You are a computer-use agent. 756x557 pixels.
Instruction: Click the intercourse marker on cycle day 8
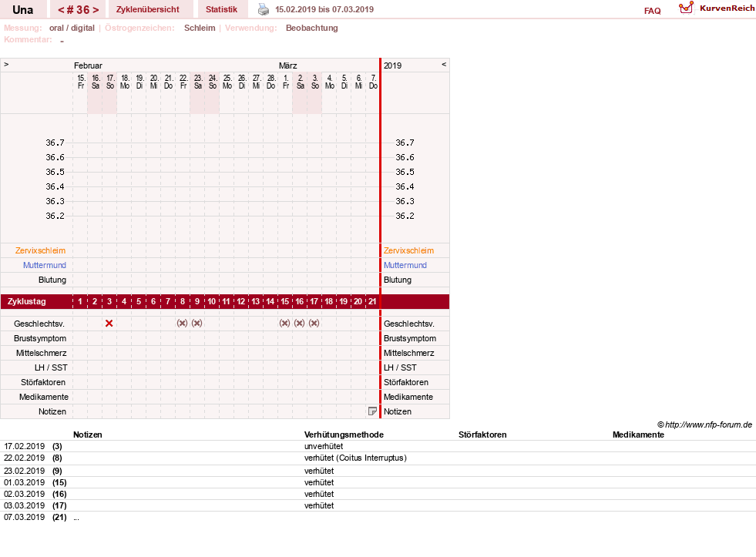pos(182,324)
